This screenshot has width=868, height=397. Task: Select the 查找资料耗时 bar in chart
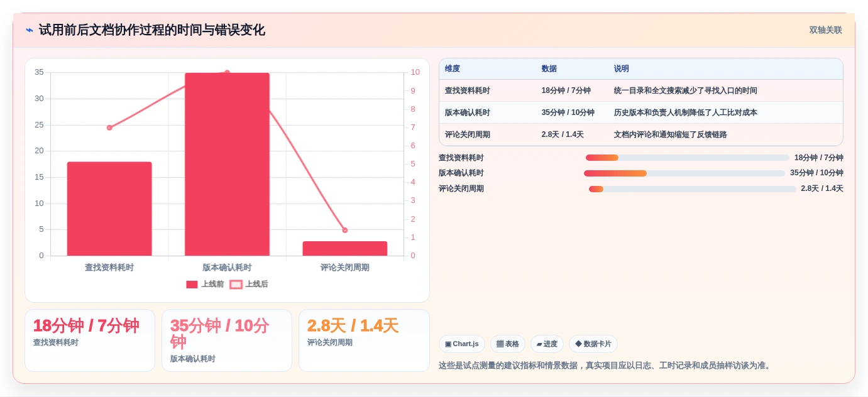pos(109,209)
